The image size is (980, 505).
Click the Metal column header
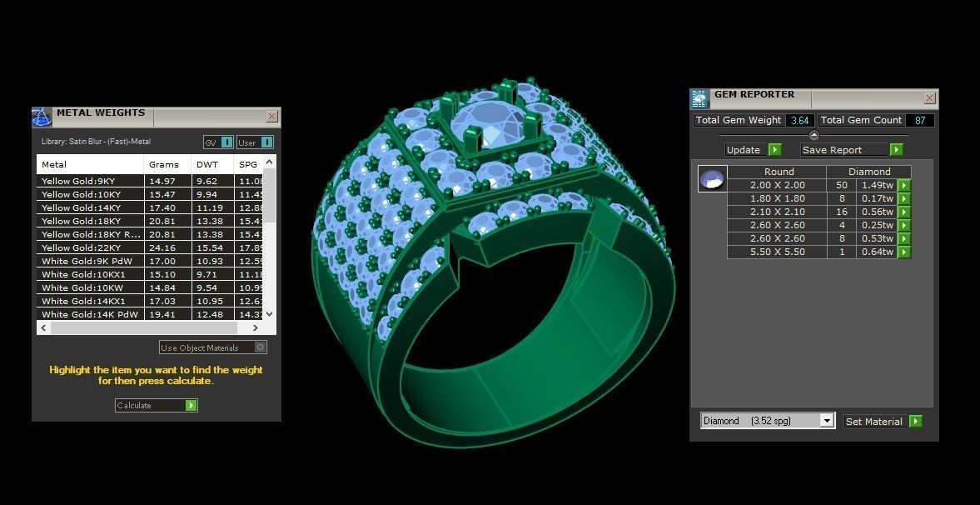90,164
